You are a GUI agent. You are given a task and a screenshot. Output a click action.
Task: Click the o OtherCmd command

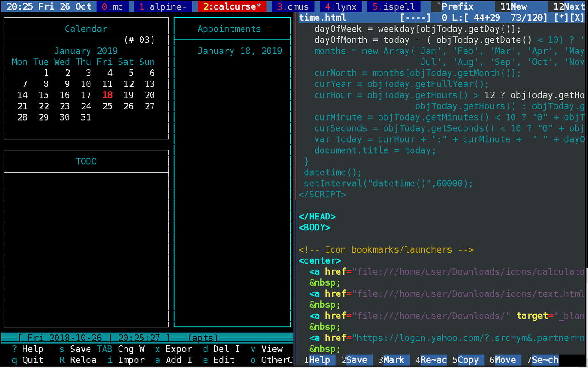point(271,360)
